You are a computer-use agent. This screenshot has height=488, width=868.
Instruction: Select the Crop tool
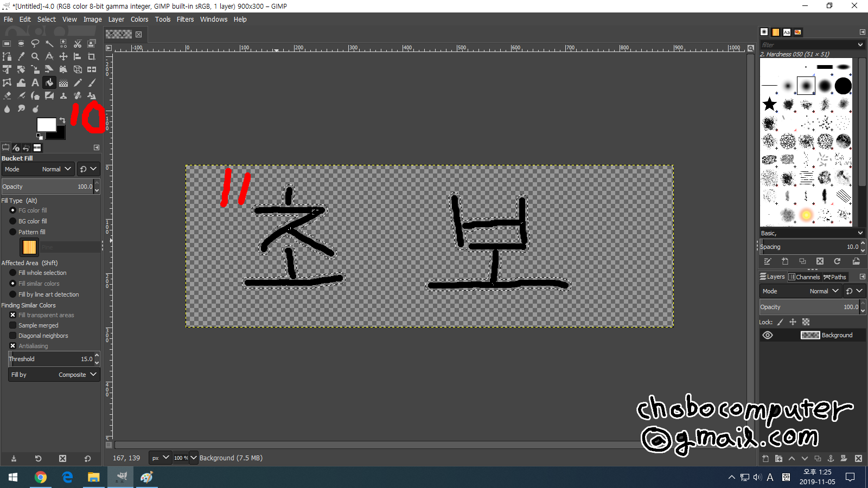point(92,56)
